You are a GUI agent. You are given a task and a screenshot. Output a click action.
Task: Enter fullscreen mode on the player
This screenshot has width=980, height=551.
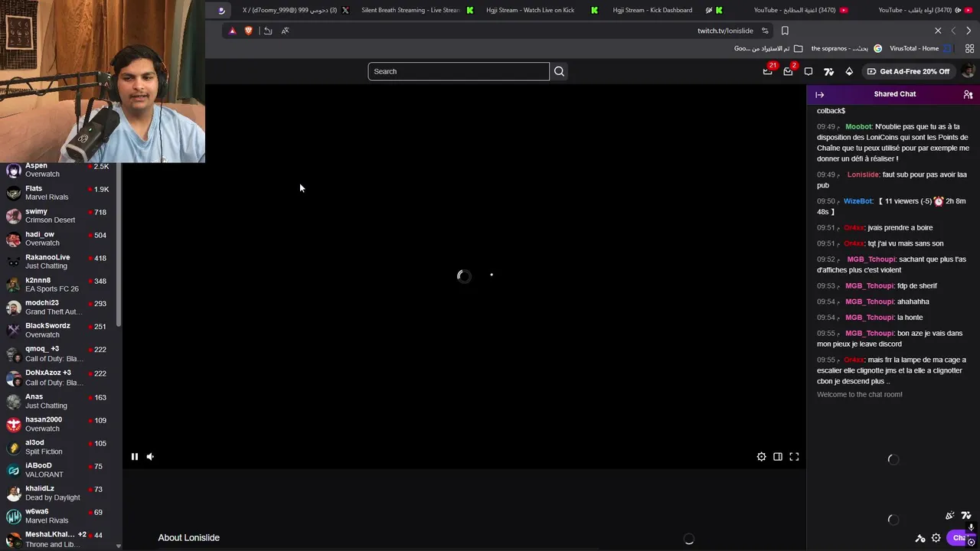[x=794, y=457]
